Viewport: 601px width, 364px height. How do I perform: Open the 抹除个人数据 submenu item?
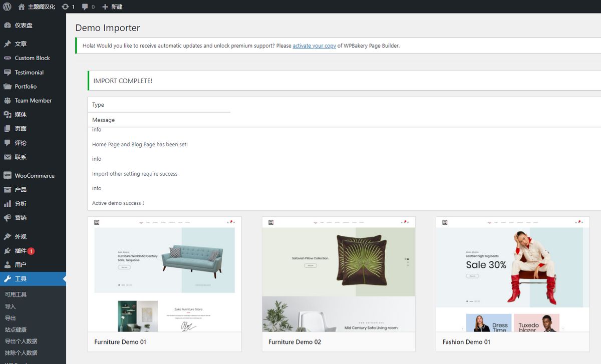point(21,353)
